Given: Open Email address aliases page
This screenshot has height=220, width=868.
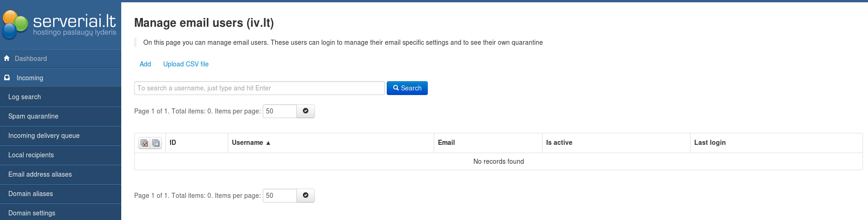Looking at the screenshot, I should tap(40, 175).
